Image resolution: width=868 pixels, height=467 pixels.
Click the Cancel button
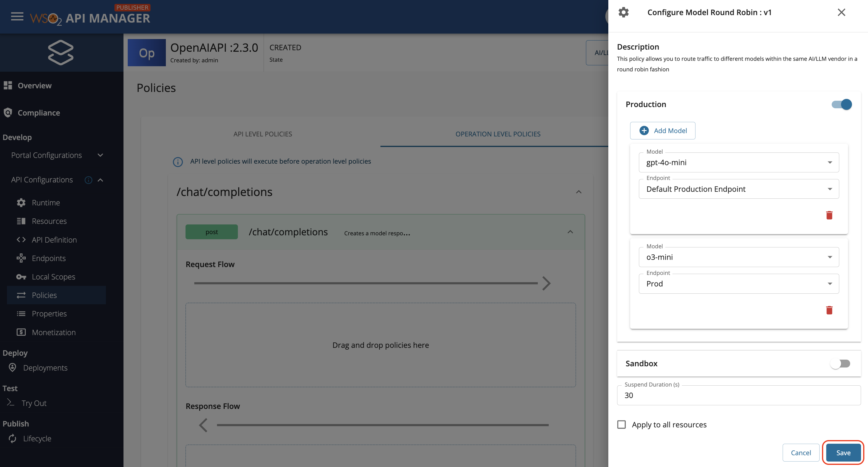pyautogui.click(x=801, y=453)
